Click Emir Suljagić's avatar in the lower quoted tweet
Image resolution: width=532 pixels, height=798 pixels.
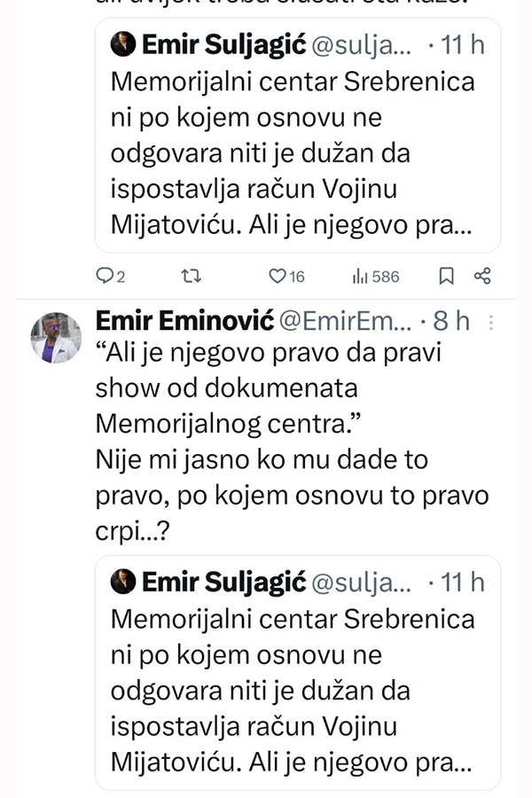click(123, 582)
